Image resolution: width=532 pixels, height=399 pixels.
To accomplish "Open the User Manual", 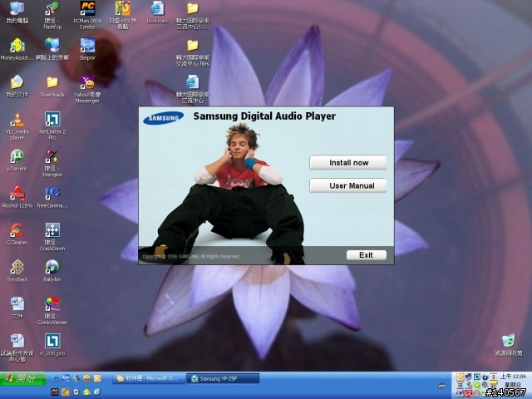I will tap(347, 185).
